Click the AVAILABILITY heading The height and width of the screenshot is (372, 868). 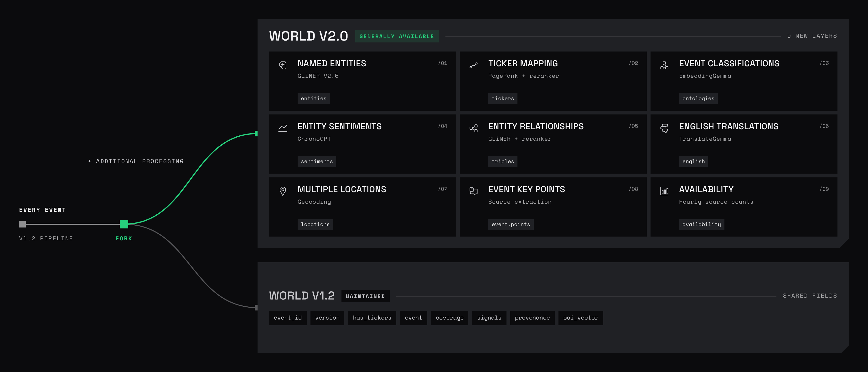tap(706, 189)
